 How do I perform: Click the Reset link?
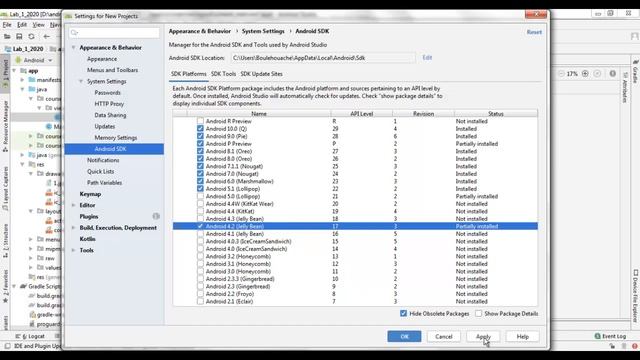[x=534, y=32]
